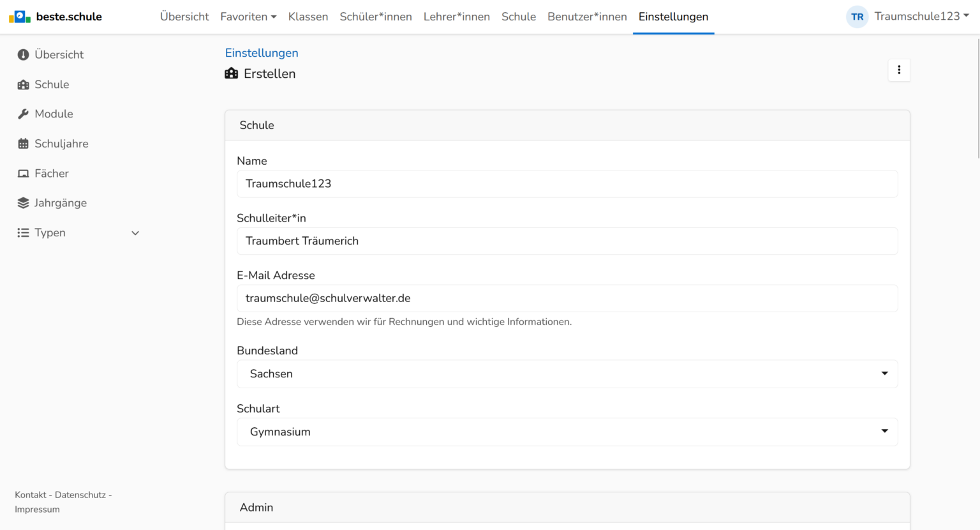The height and width of the screenshot is (530, 980).
Task: Click the Schuljahre calendar icon
Action: [x=23, y=144]
